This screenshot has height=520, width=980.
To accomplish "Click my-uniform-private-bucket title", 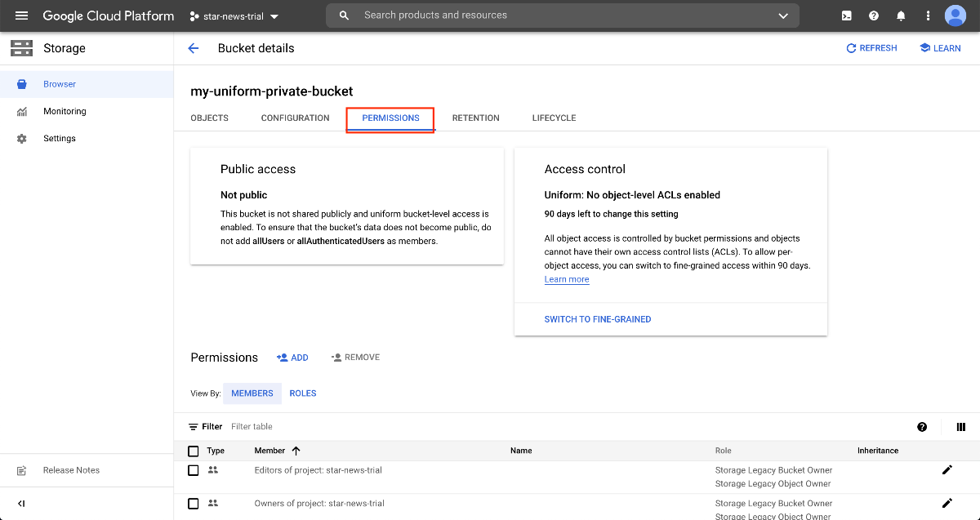I will coord(272,91).
